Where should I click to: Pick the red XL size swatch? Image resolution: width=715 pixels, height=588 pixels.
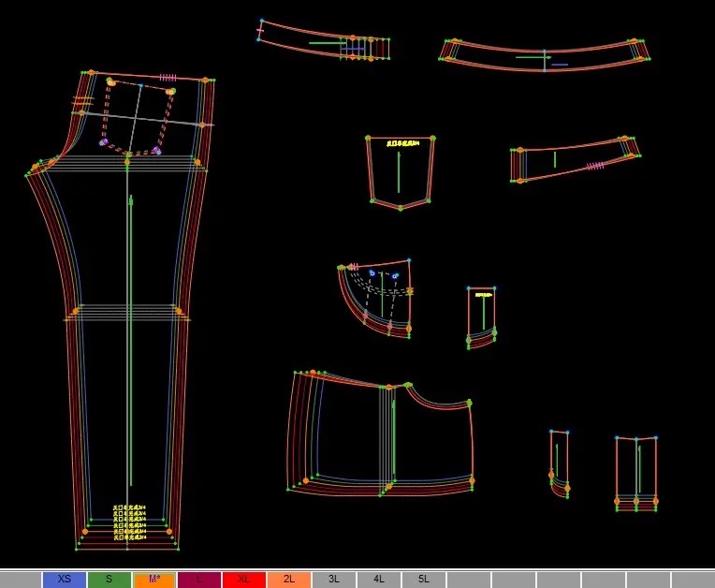[x=243, y=580]
